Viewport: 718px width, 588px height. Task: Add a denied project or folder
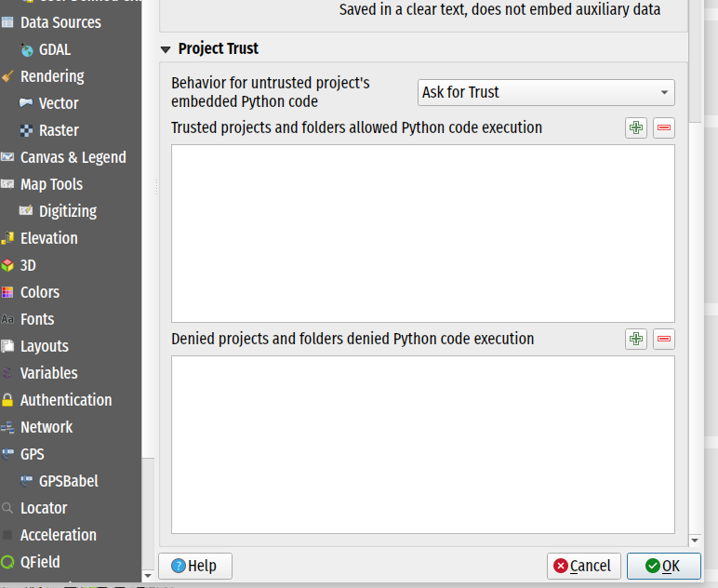tap(636, 340)
